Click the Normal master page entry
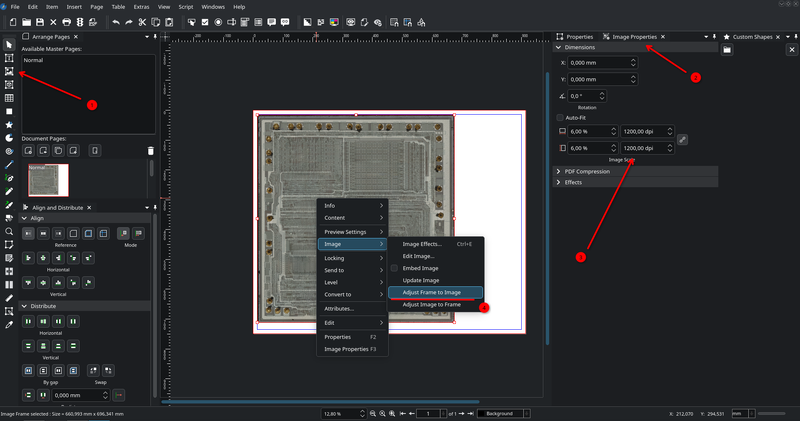 [x=34, y=60]
